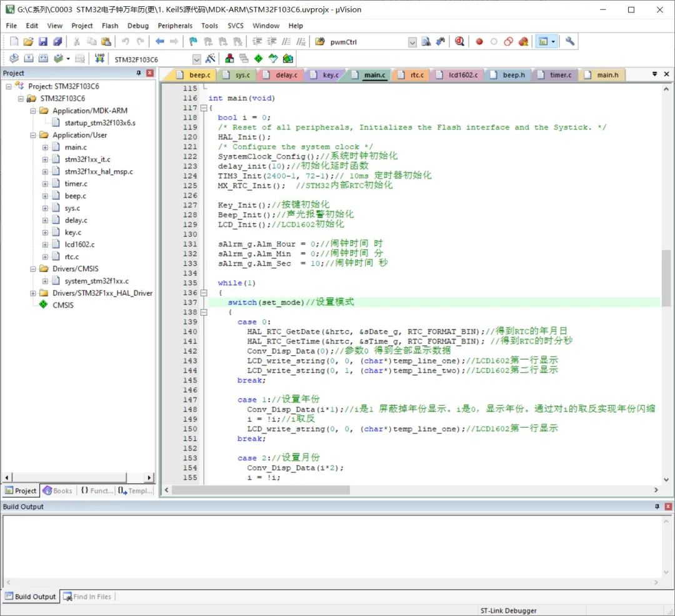The image size is (675, 616).
Task: Select the Find In Files tab
Action: pos(87,597)
